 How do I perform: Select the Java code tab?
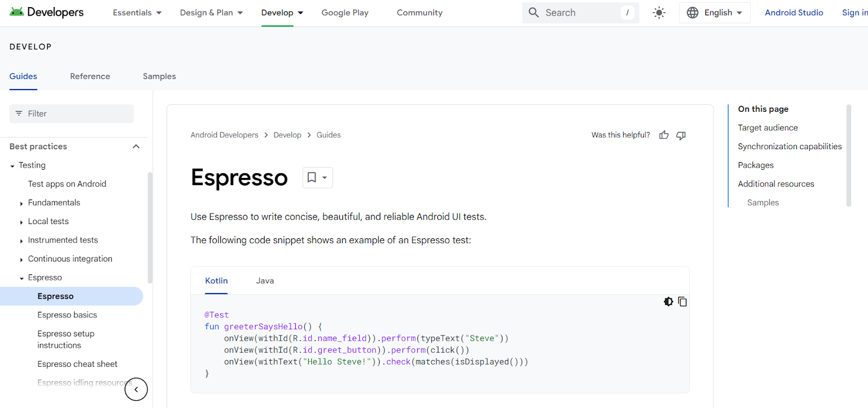coord(265,280)
